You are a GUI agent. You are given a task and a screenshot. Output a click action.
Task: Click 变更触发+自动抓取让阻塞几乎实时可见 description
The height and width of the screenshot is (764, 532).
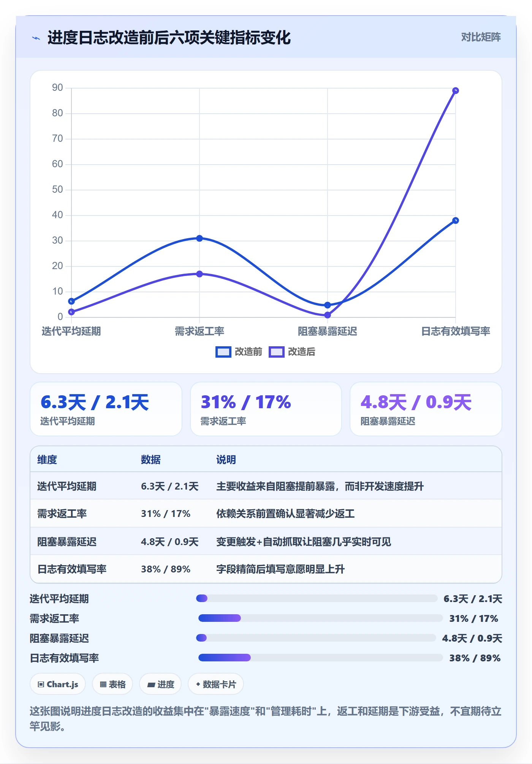[x=304, y=542]
